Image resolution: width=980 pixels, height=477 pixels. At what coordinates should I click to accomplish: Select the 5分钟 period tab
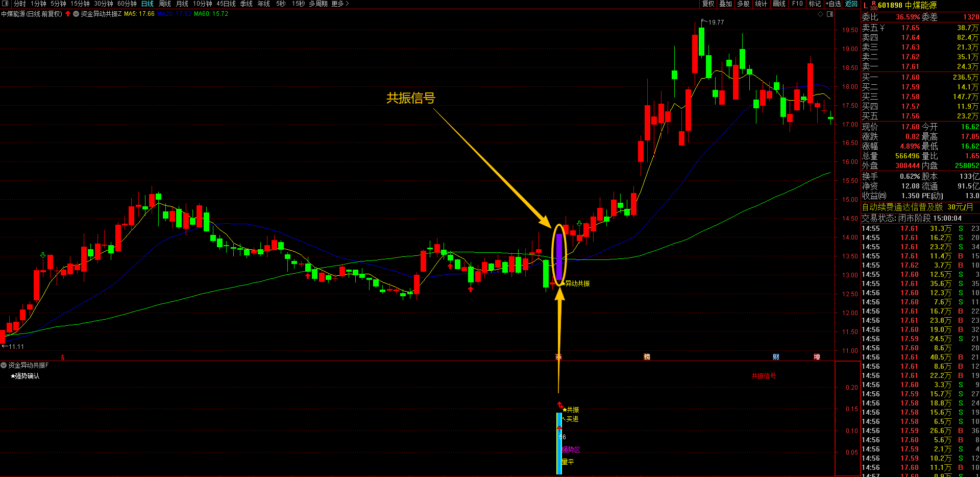pos(58,4)
